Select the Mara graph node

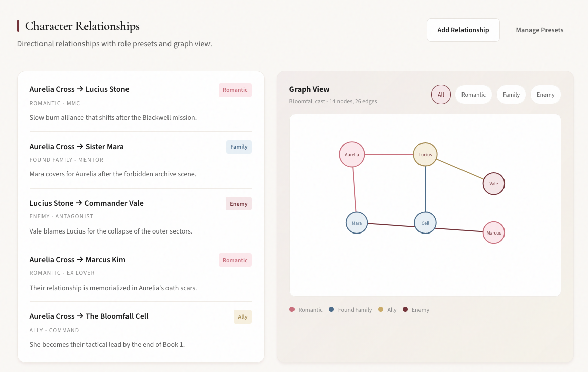click(x=357, y=223)
